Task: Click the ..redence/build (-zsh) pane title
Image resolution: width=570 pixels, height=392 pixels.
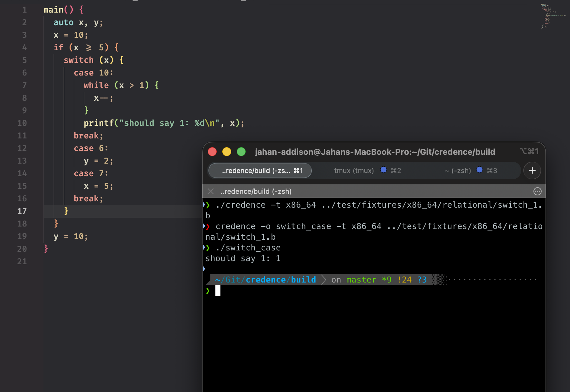Action: tap(256, 191)
